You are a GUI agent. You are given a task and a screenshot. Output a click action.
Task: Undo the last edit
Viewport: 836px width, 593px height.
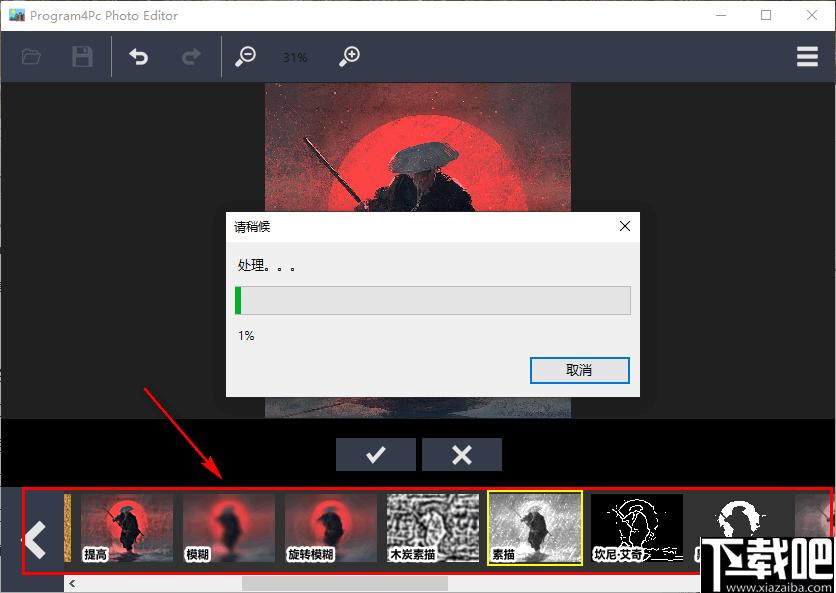(139, 56)
